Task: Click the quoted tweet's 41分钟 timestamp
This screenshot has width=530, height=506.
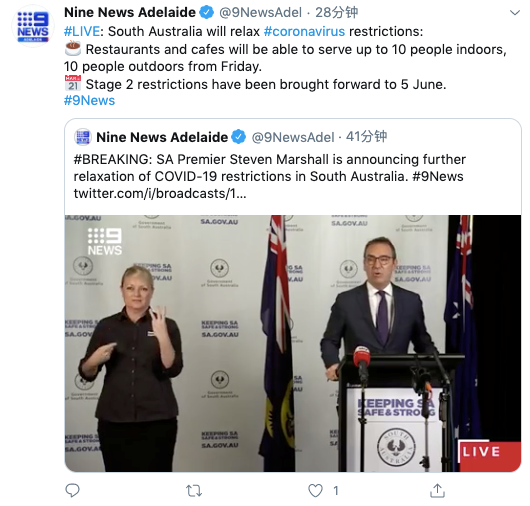Action: coord(366,137)
